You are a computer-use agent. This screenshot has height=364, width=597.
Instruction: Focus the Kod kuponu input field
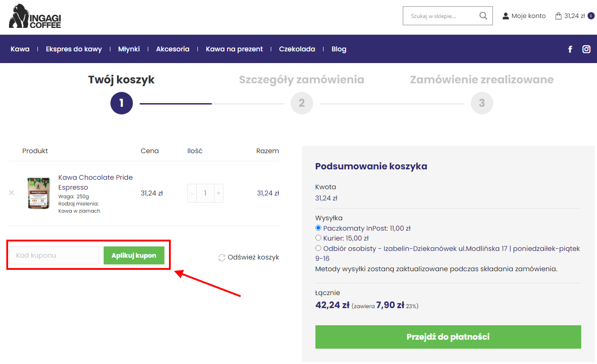54,255
